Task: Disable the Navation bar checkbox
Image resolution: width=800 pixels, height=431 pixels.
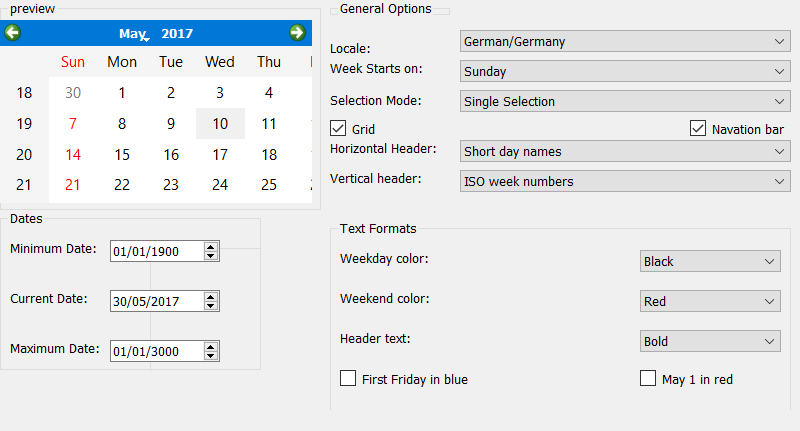Action: 698,129
